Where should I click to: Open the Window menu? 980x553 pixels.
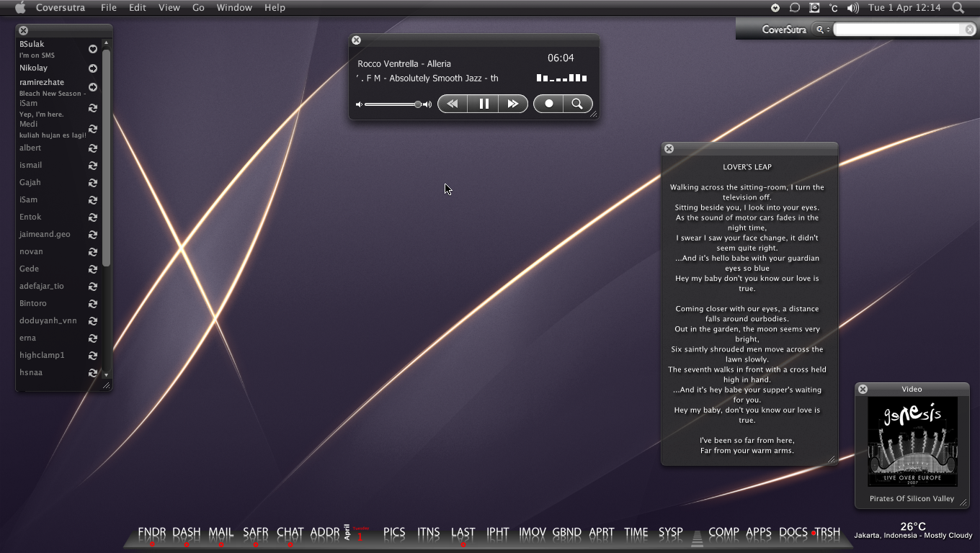tap(234, 8)
